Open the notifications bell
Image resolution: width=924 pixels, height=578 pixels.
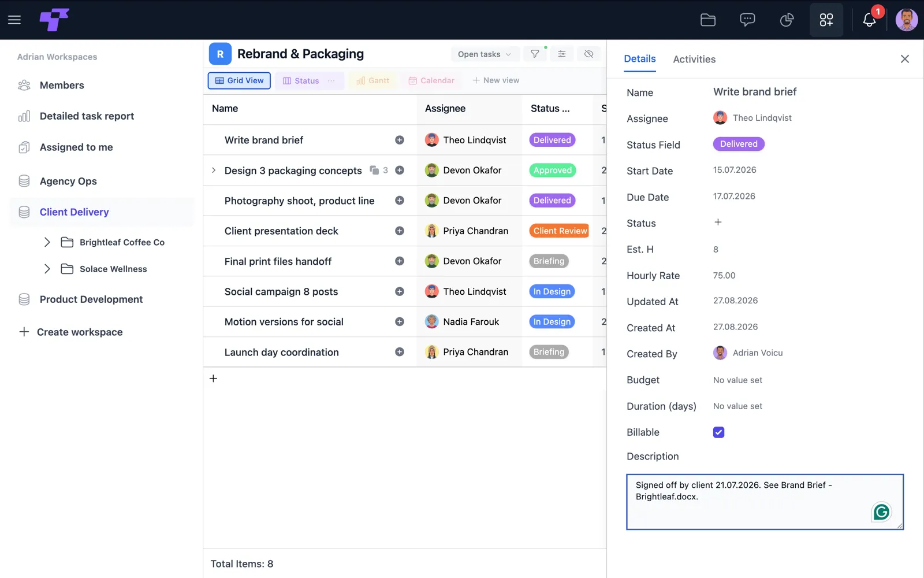coord(869,20)
